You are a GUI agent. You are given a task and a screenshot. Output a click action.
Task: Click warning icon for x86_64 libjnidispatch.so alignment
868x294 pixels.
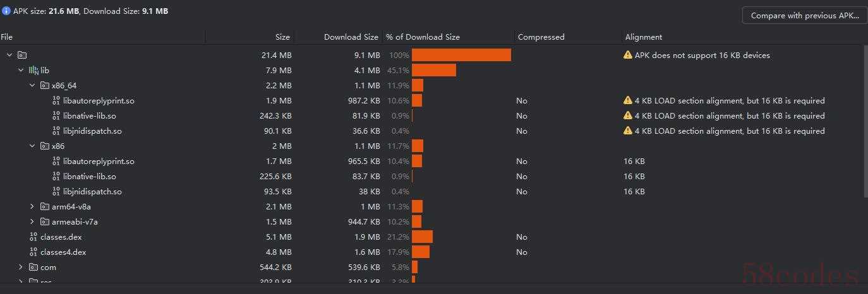(628, 131)
